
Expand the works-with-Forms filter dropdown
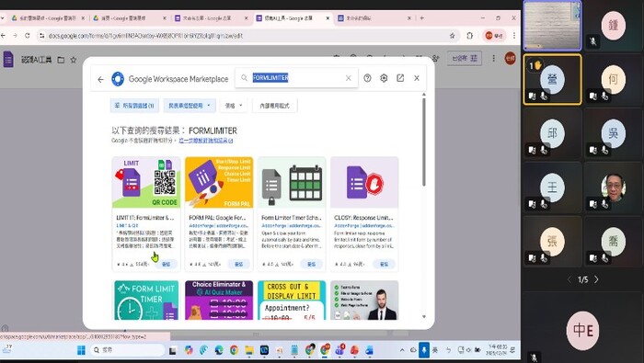(x=190, y=106)
